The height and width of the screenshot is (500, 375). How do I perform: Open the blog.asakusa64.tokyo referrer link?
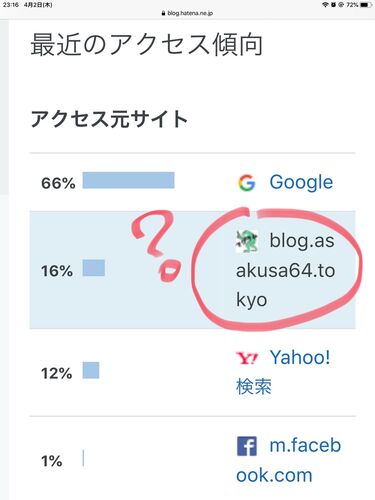pos(285,270)
